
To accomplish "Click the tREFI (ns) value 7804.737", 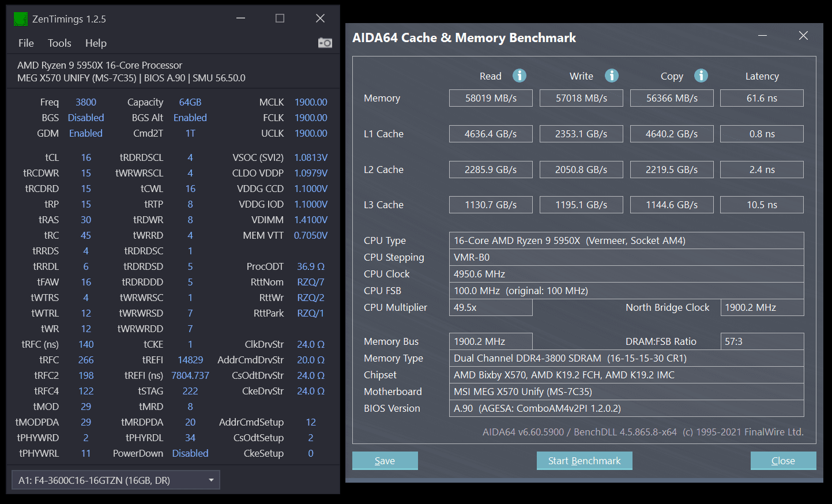I will tap(190, 375).
